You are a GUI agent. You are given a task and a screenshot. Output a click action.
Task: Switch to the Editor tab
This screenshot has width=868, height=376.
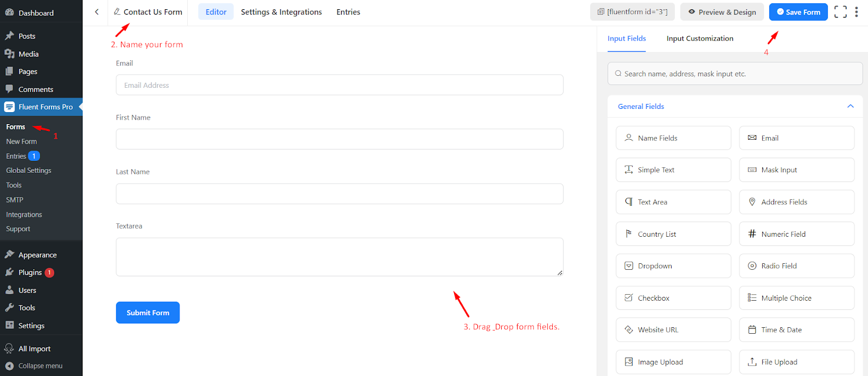point(216,12)
